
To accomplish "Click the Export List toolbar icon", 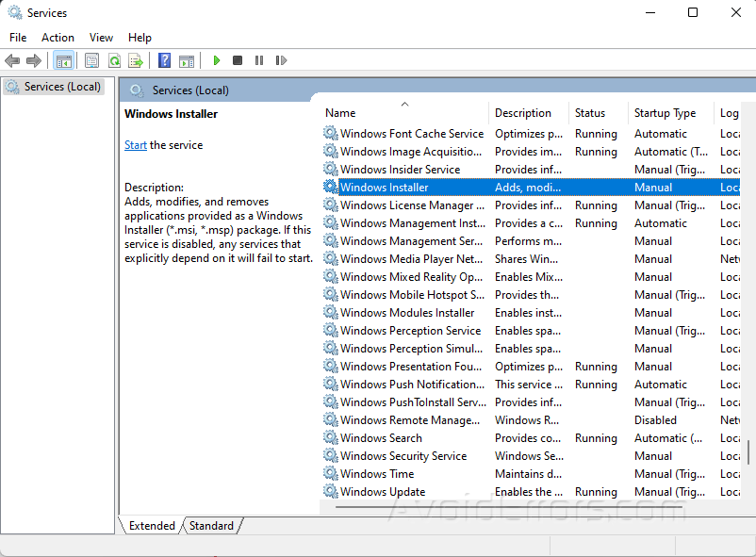I will 136,60.
